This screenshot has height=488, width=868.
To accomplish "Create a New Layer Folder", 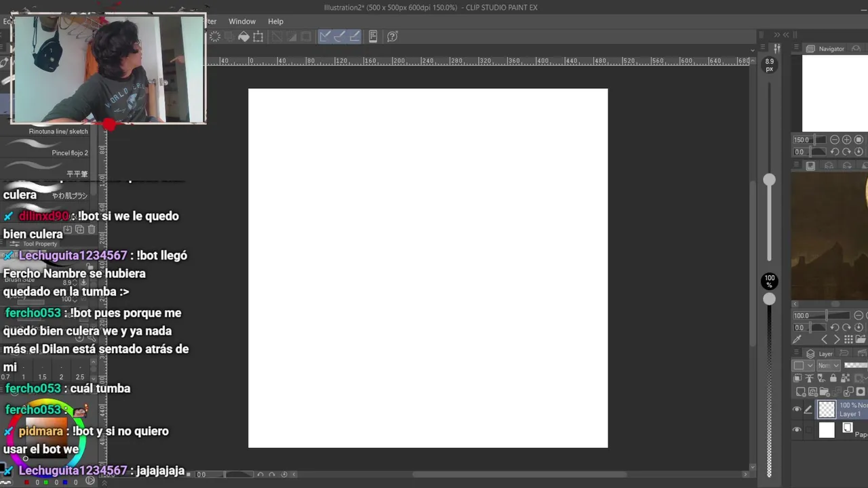I will click(825, 392).
